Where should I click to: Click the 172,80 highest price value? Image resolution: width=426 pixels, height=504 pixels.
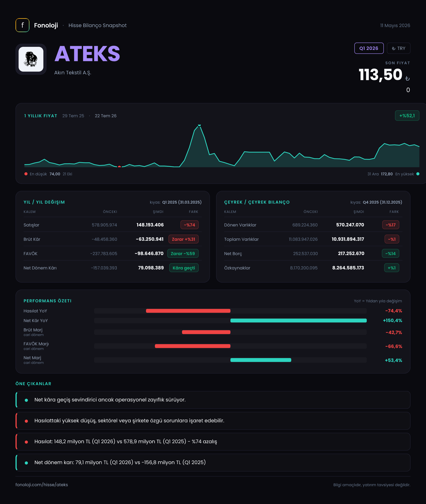(x=387, y=174)
